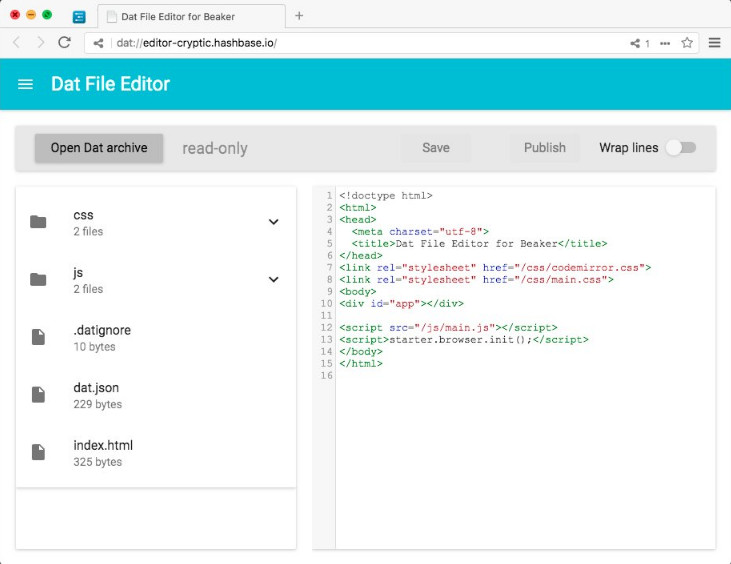This screenshot has width=731, height=564.
Task: Click the 229 bytes size label
Action: [97, 404]
